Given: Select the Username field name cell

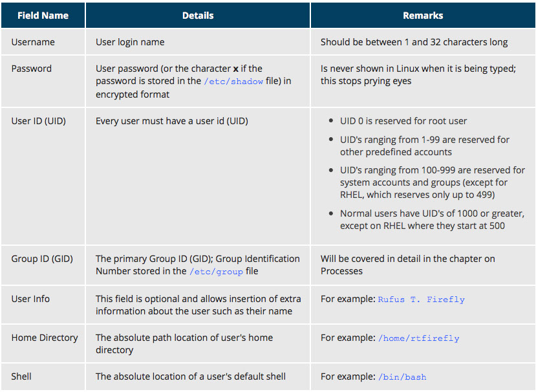Looking at the screenshot, I should (33, 42).
